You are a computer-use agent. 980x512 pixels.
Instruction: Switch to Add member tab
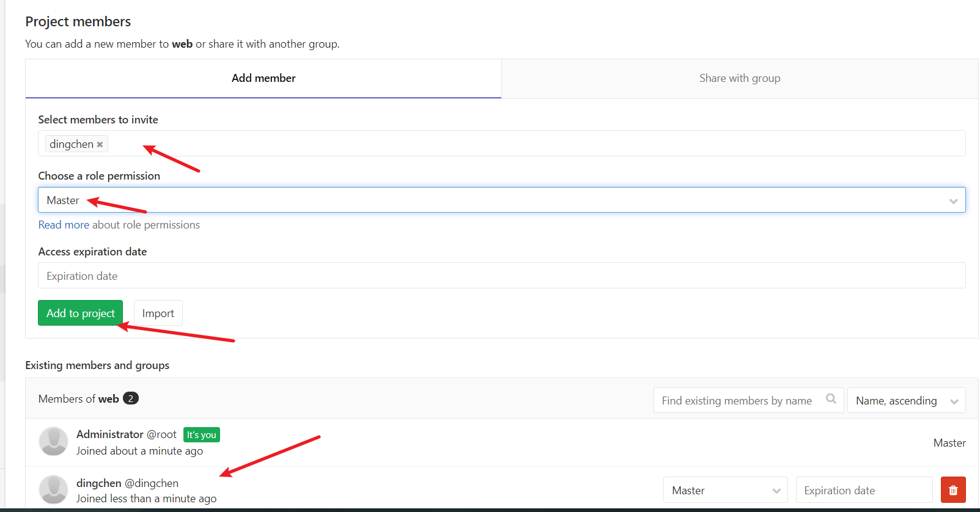tap(263, 78)
